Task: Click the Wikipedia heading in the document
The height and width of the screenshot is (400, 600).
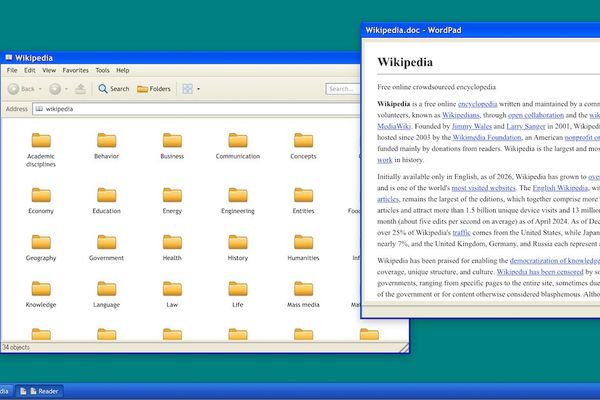Action: [405, 62]
